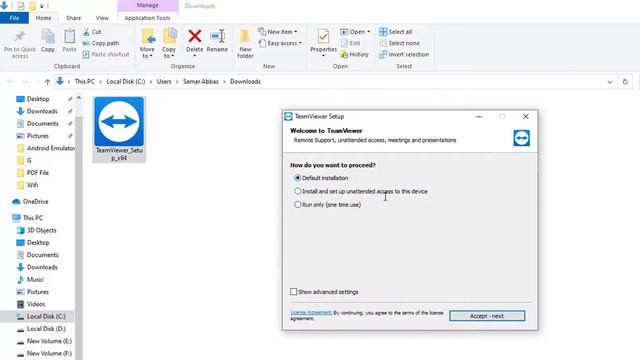Open G folder in Quick access
Screen dimensions: 640x360
pos(24,160)
